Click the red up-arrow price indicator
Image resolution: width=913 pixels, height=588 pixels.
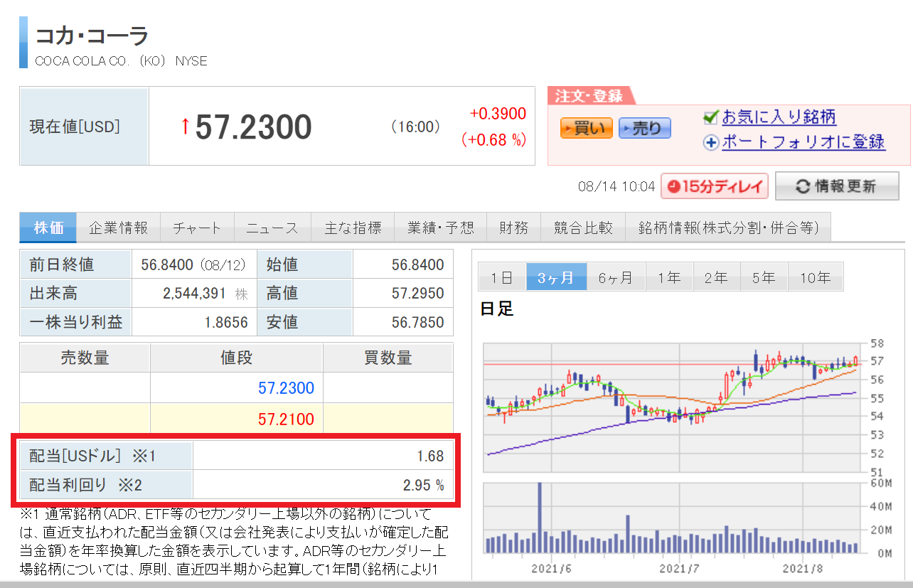coord(185,127)
